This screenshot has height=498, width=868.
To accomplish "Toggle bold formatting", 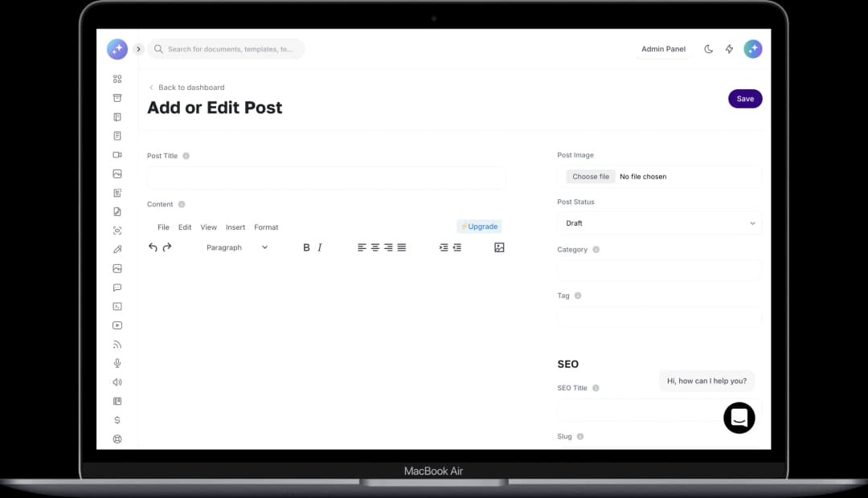I will (x=306, y=247).
